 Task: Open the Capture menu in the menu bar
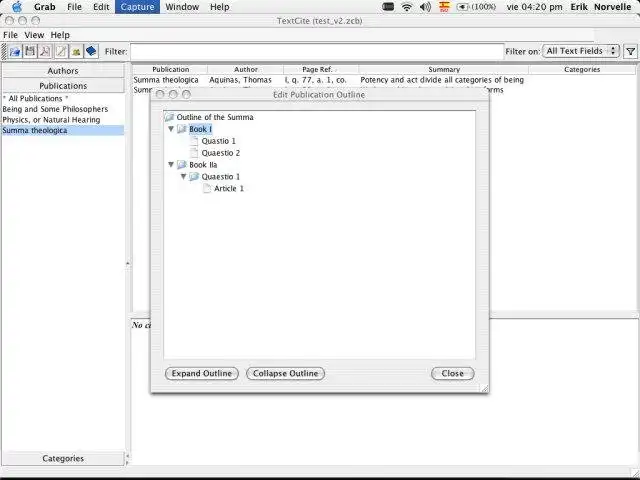tap(138, 7)
